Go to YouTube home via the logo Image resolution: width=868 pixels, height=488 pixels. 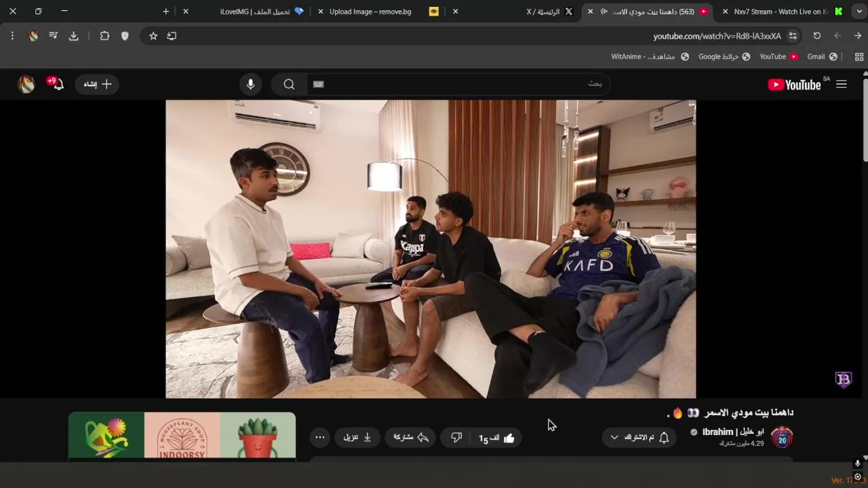[x=794, y=85]
